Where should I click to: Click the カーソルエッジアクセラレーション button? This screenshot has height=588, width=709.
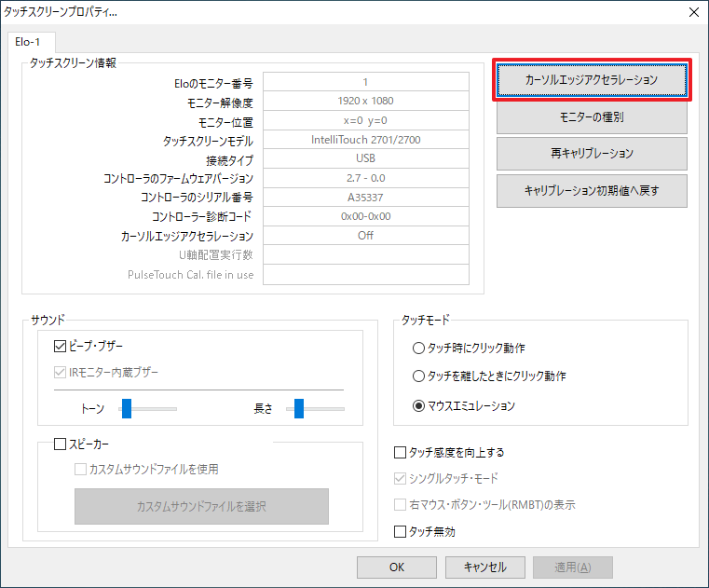click(592, 80)
